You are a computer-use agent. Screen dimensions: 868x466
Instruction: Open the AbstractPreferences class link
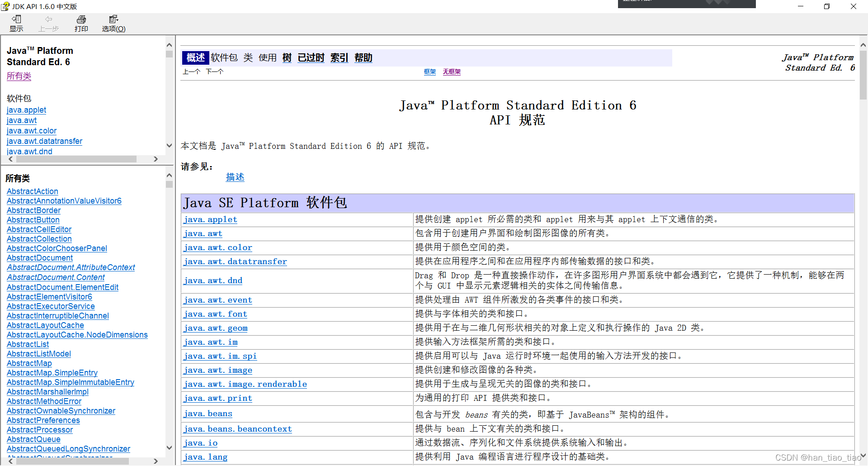(x=43, y=420)
